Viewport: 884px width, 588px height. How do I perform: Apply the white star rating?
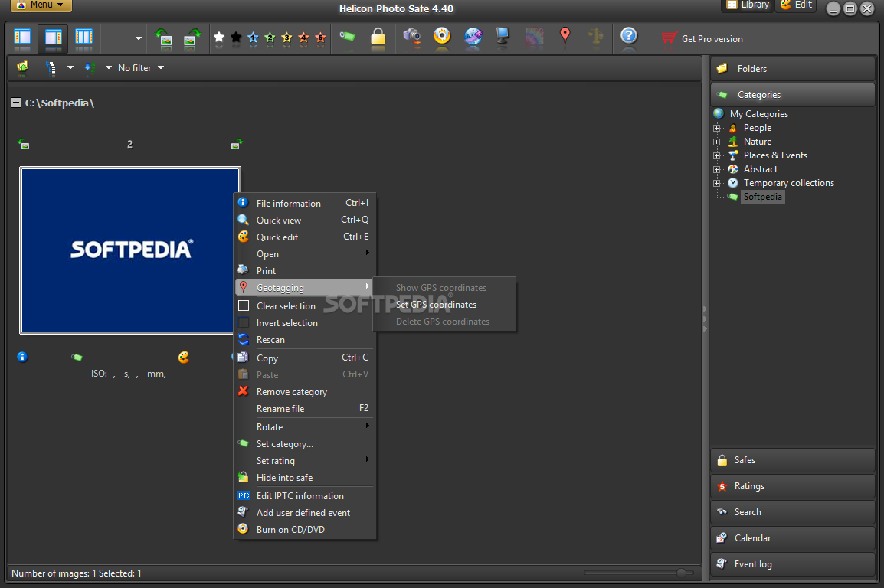[x=219, y=38]
